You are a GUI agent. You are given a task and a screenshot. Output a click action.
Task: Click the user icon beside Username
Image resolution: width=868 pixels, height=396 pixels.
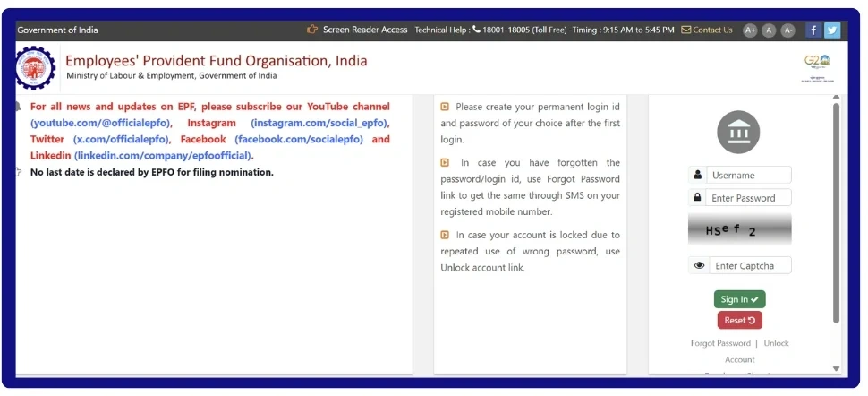click(697, 175)
